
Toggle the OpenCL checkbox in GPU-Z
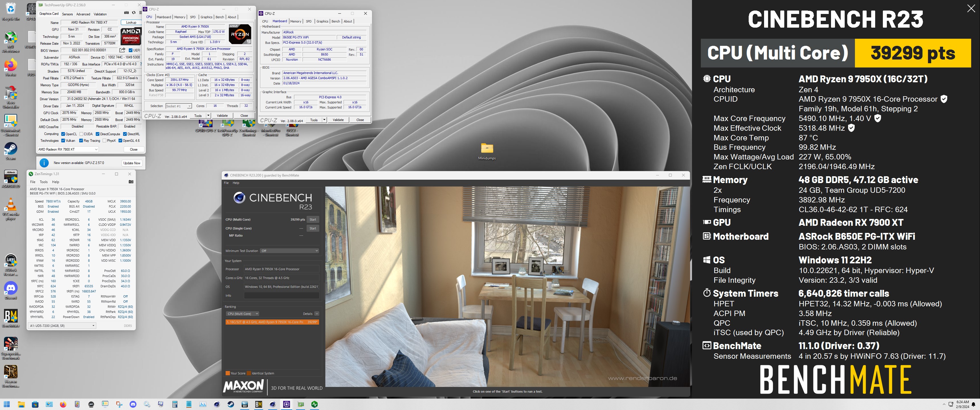(63, 134)
